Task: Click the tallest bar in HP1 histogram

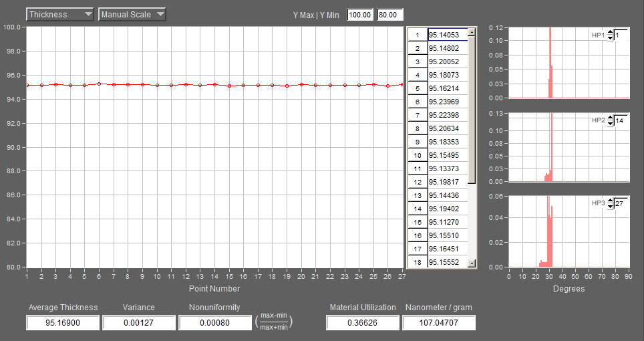Action: pos(550,63)
